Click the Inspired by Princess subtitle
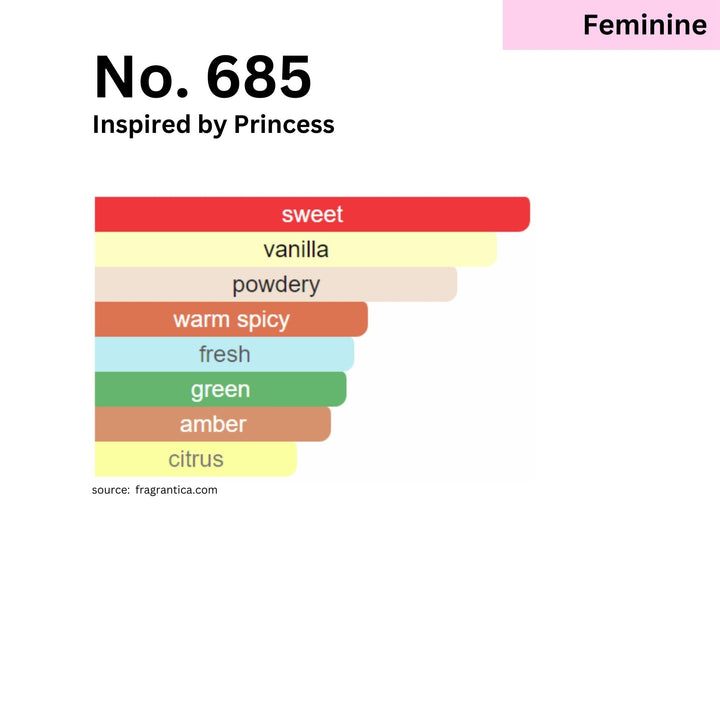The width and height of the screenshot is (720, 720). (214, 124)
